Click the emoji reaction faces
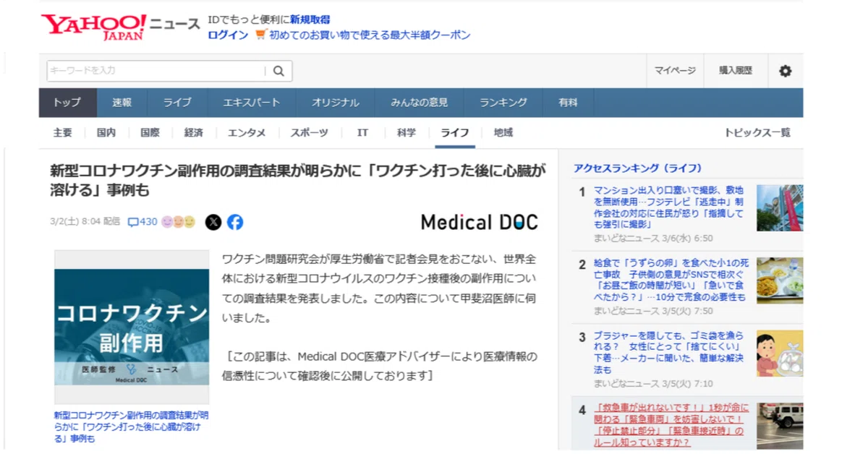 point(179,222)
